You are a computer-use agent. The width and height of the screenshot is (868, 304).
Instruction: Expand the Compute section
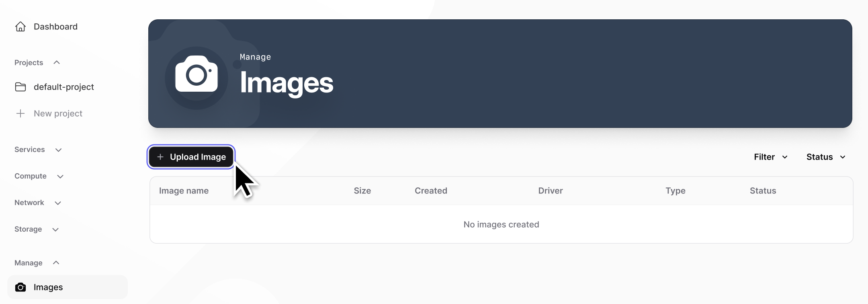click(60, 177)
